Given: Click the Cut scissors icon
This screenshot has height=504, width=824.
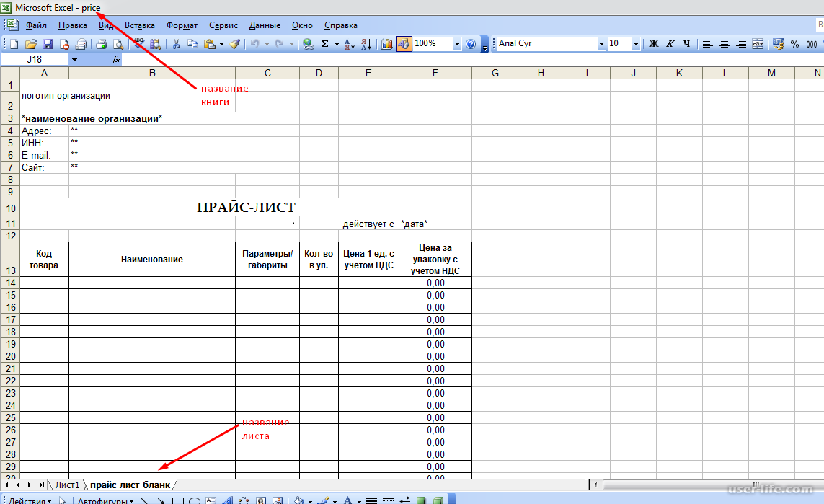Looking at the screenshot, I should click(x=176, y=44).
